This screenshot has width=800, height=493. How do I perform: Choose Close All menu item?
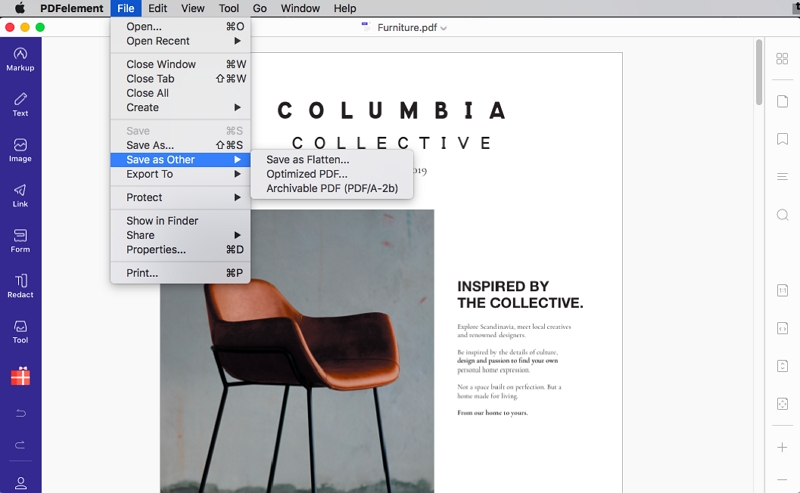[181, 93]
